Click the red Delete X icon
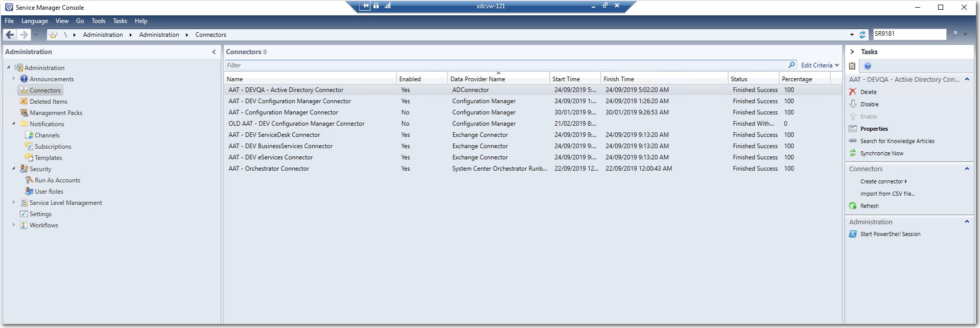Image resolution: width=980 pixels, height=328 pixels. tap(853, 91)
